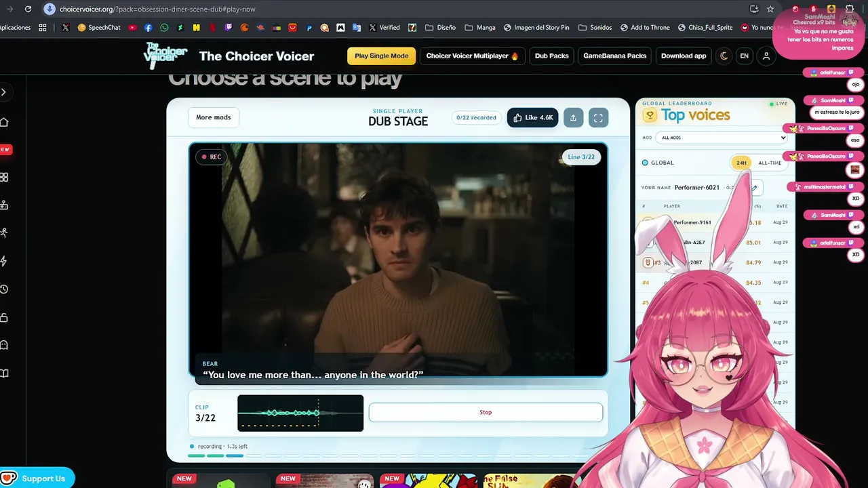Click the Support Us button

(37, 479)
